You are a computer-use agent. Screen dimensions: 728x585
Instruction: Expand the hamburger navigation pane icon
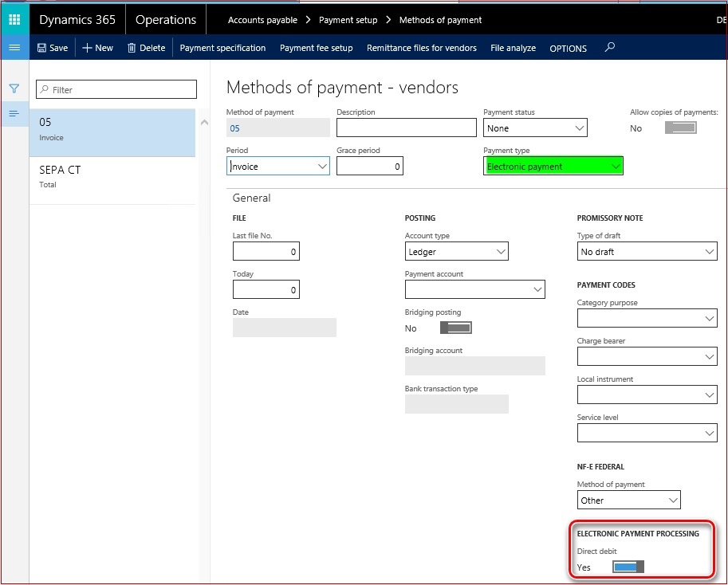click(x=14, y=47)
